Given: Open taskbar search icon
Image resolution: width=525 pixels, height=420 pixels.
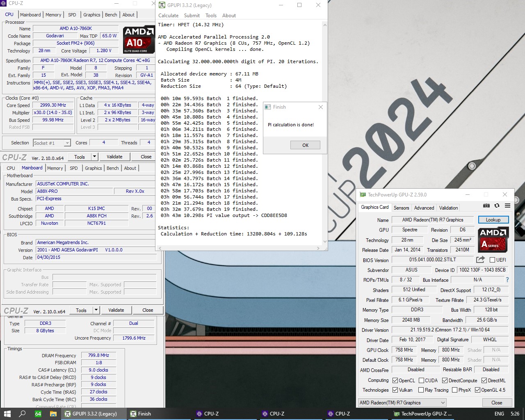Looking at the screenshot, I should coord(23,414).
